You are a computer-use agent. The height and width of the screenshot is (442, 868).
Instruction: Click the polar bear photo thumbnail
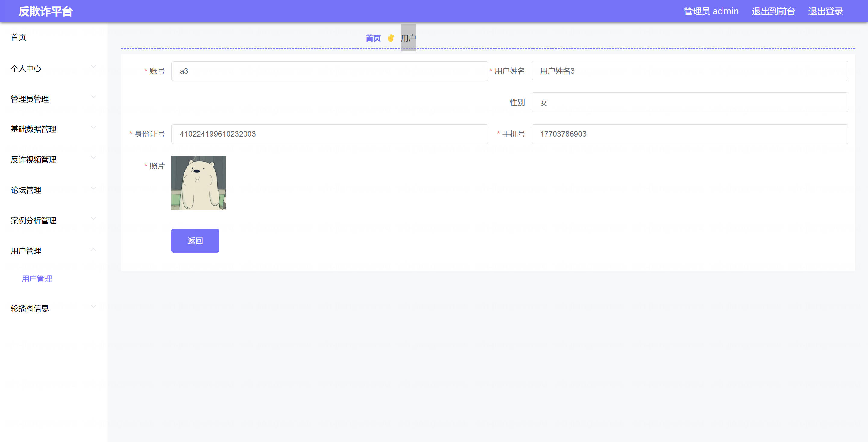coord(199,183)
